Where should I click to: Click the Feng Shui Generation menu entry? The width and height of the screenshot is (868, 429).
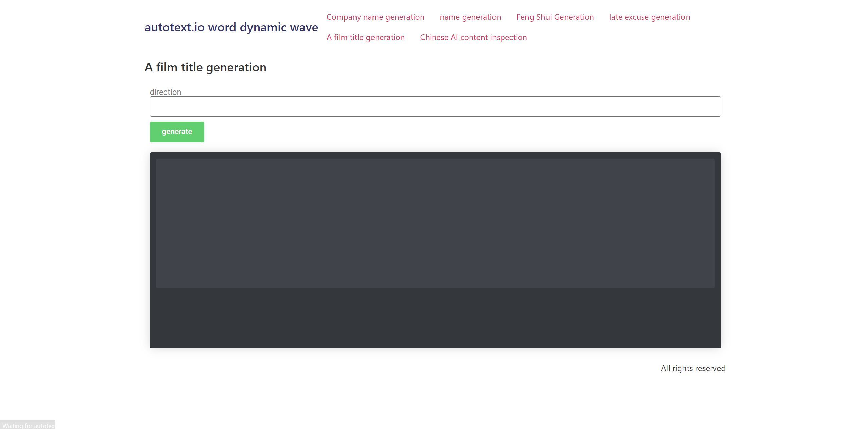pos(555,17)
